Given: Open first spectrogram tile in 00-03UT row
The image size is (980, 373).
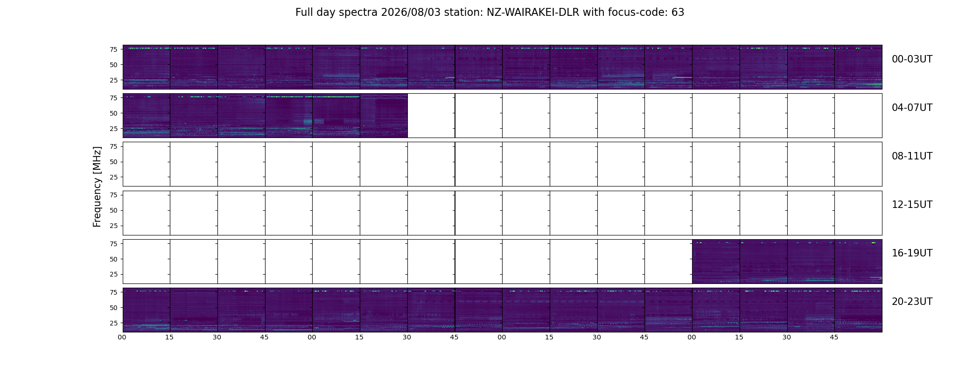Looking at the screenshot, I should (147, 67).
